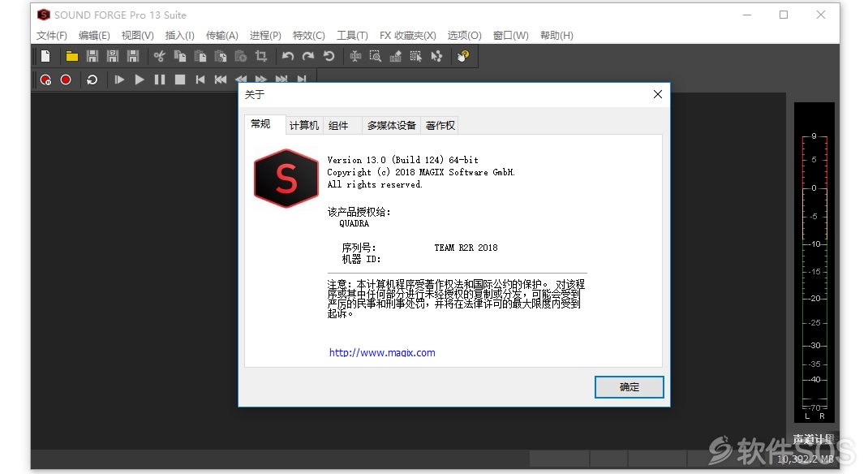This screenshot has width=868, height=474.
Task: Click the Repeat circular arrow icon in the top toolbar
Action: click(329, 56)
